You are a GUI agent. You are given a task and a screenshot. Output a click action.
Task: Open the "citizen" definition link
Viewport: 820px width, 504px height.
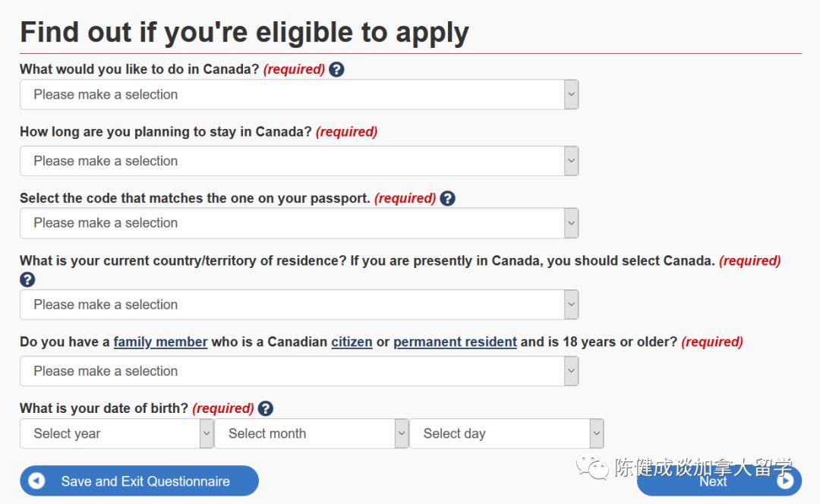click(x=352, y=342)
